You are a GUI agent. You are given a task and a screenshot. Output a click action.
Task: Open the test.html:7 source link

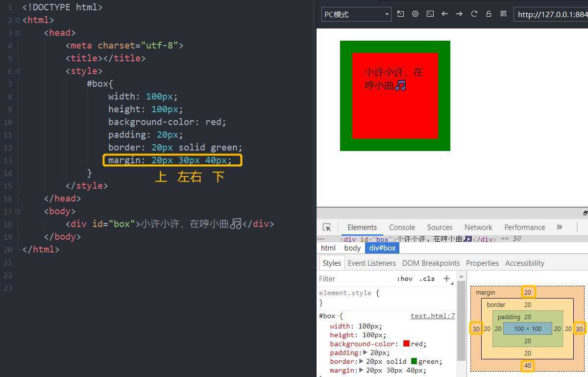(x=433, y=316)
